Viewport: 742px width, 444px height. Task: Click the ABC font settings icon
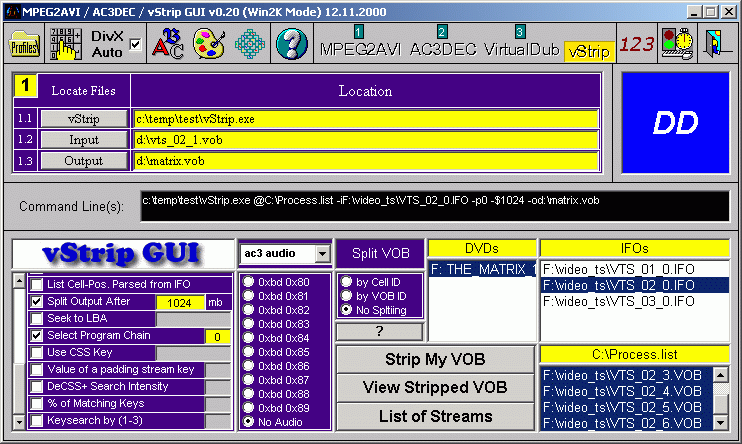(168, 44)
